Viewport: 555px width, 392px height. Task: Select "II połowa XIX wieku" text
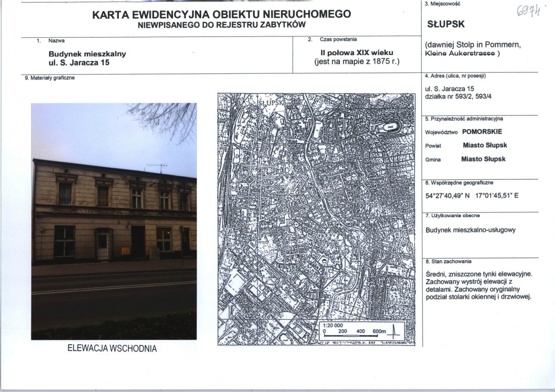coord(357,52)
